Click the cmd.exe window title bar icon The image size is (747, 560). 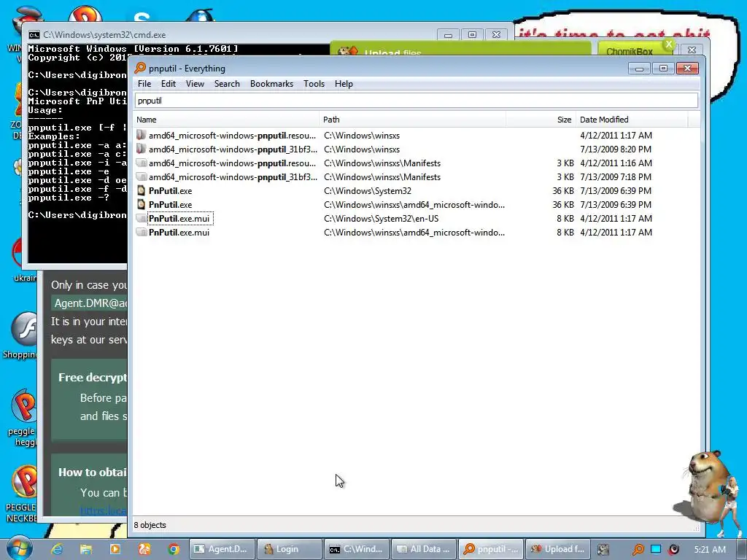[34, 35]
